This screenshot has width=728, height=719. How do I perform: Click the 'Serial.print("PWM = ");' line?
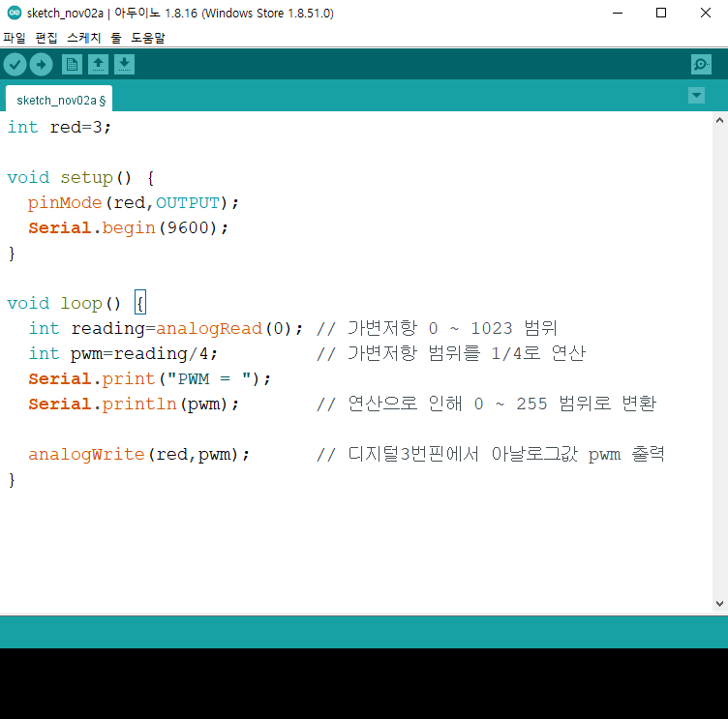tap(149, 378)
